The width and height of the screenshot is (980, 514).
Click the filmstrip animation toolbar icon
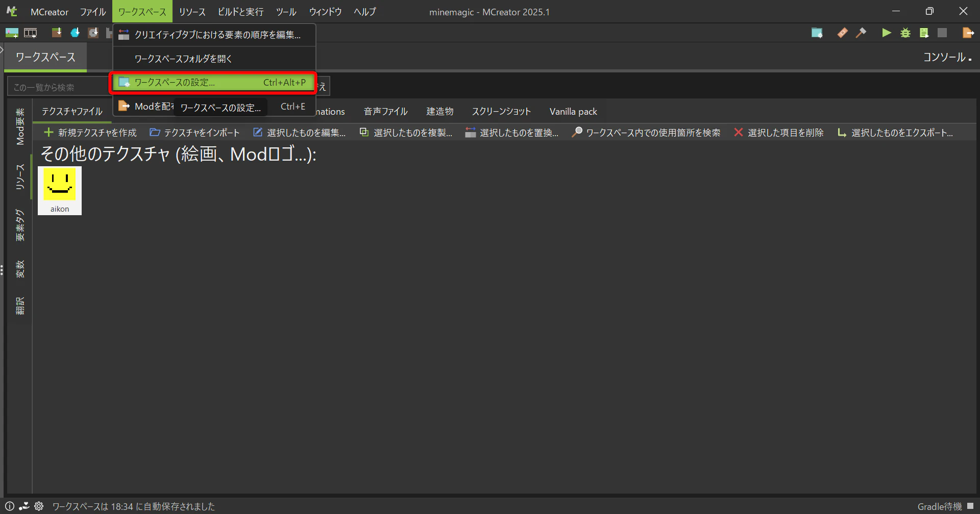coord(31,33)
